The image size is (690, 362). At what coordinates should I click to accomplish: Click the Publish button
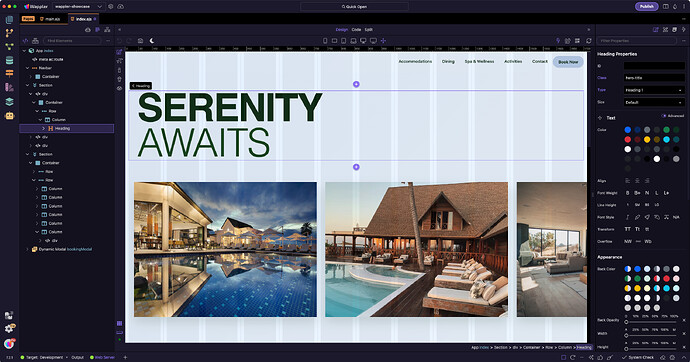click(646, 7)
